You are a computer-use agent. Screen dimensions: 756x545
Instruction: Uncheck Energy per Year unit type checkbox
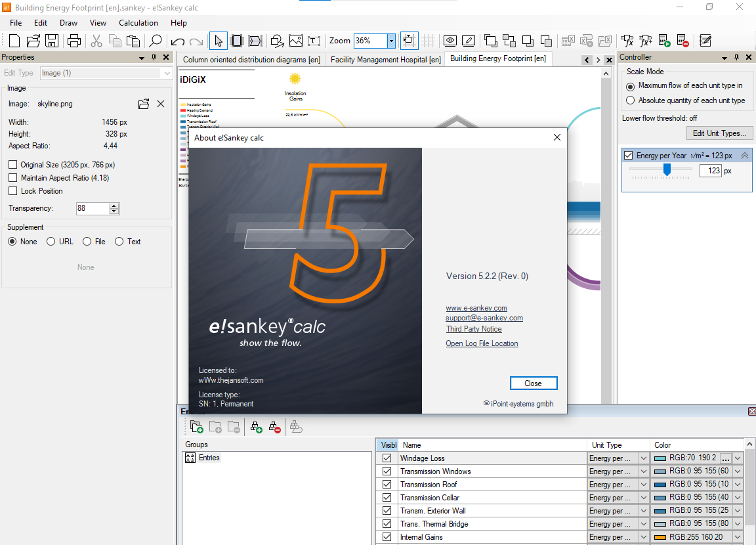click(628, 156)
